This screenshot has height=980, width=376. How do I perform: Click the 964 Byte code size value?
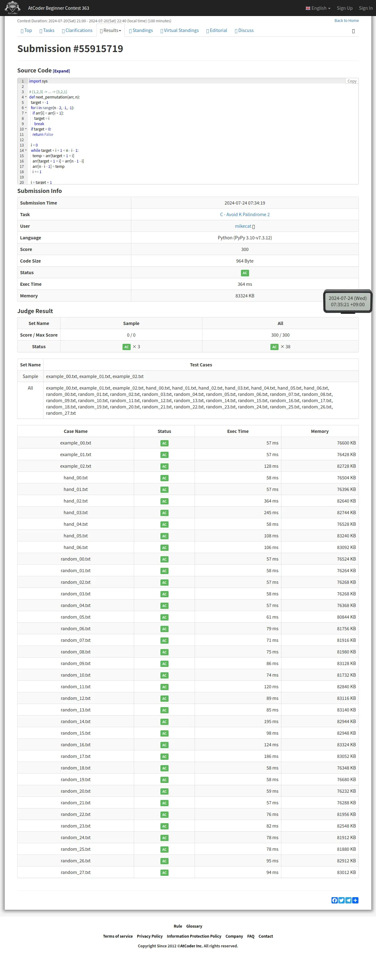(245, 261)
